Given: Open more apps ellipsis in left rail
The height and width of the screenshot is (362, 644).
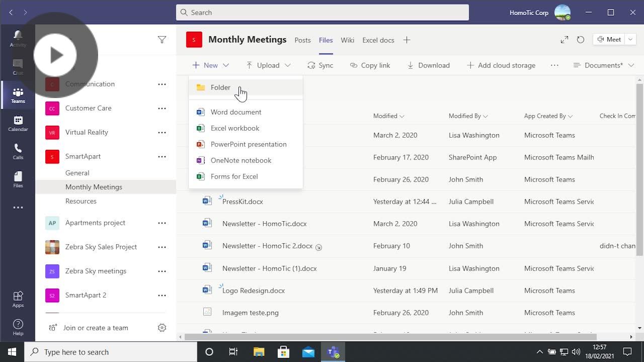Looking at the screenshot, I should point(18,207).
